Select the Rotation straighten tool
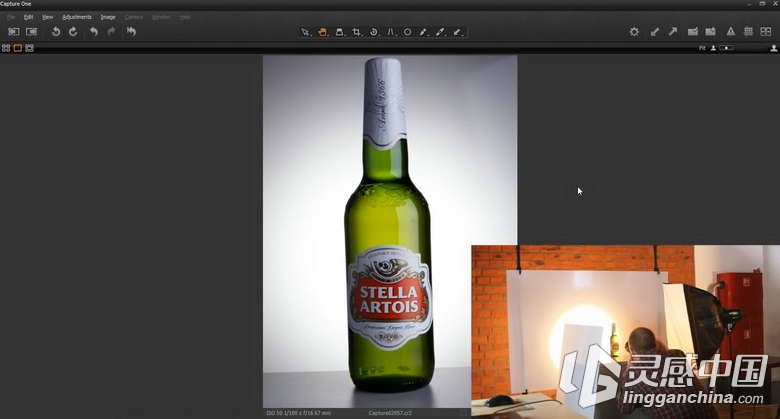Image resolution: width=780 pixels, height=419 pixels. 374,32
